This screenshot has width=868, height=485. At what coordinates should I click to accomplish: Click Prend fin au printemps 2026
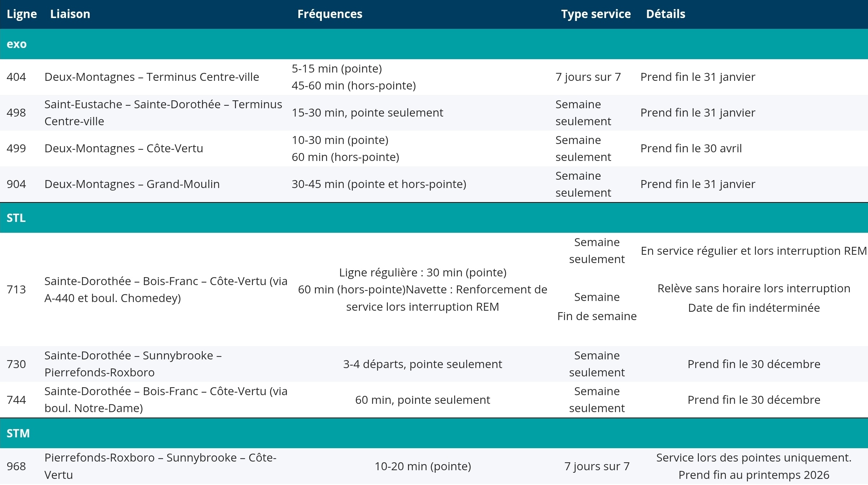point(754,475)
